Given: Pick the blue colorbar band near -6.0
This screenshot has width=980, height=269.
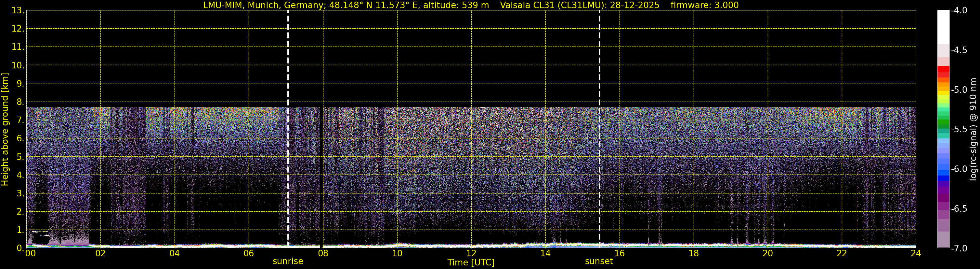Looking at the screenshot, I should [943, 173].
